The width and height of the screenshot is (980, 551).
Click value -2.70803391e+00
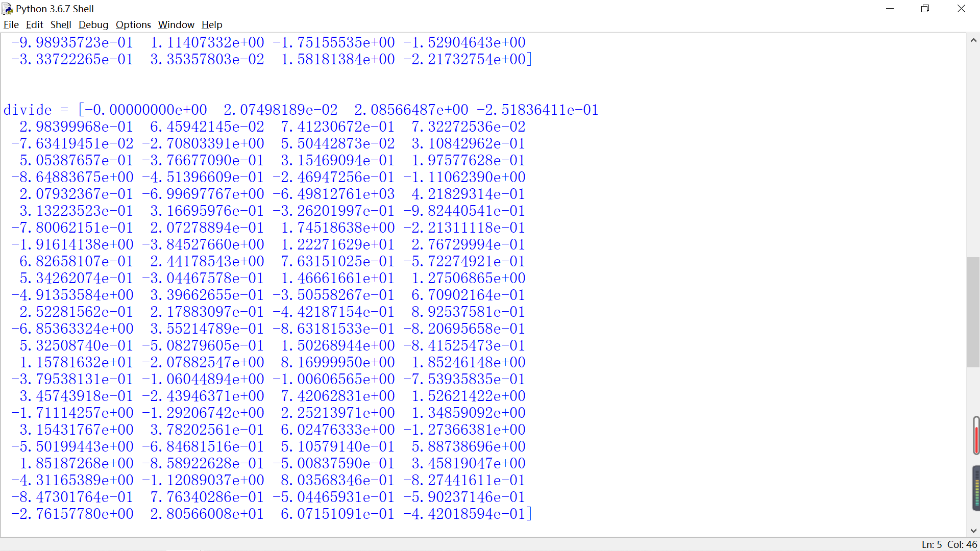point(203,143)
